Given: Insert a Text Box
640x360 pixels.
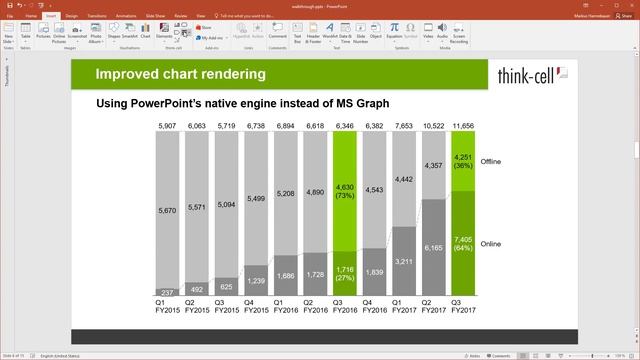Looking at the screenshot, I should point(297,33).
